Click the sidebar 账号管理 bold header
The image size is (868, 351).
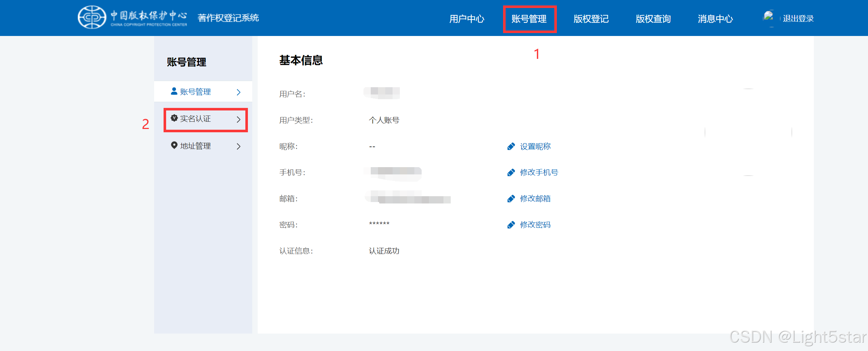tap(186, 62)
